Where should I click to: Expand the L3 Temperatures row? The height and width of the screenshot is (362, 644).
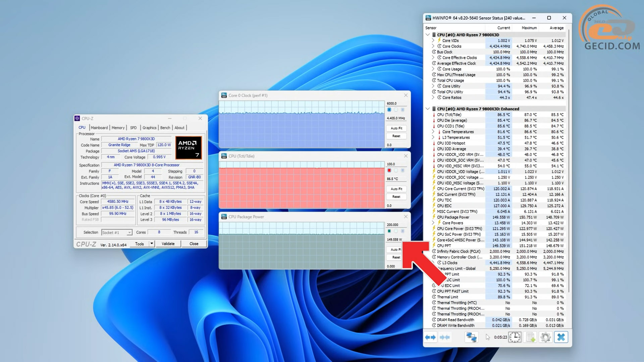(433, 137)
